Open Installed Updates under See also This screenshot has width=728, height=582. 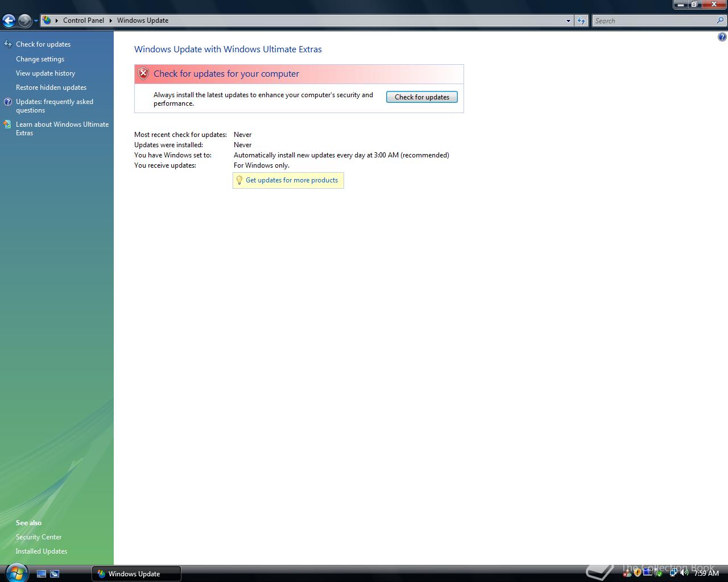[x=42, y=551]
